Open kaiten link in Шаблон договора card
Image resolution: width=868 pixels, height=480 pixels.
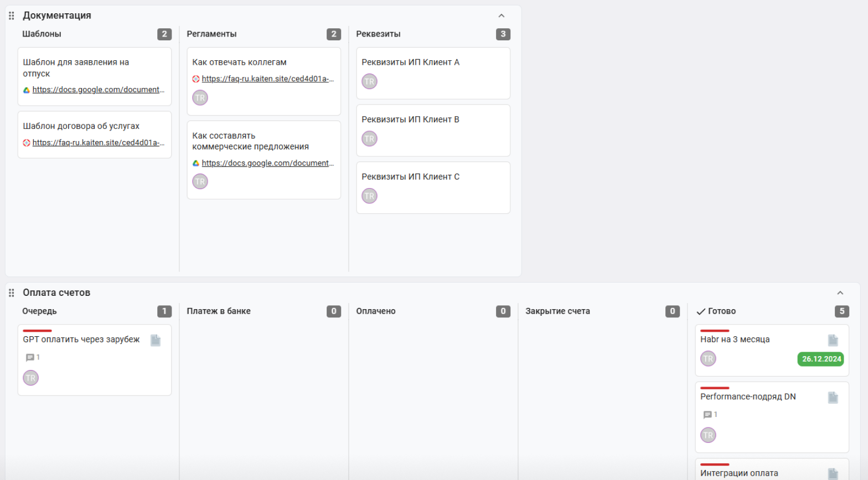[x=98, y=143]
